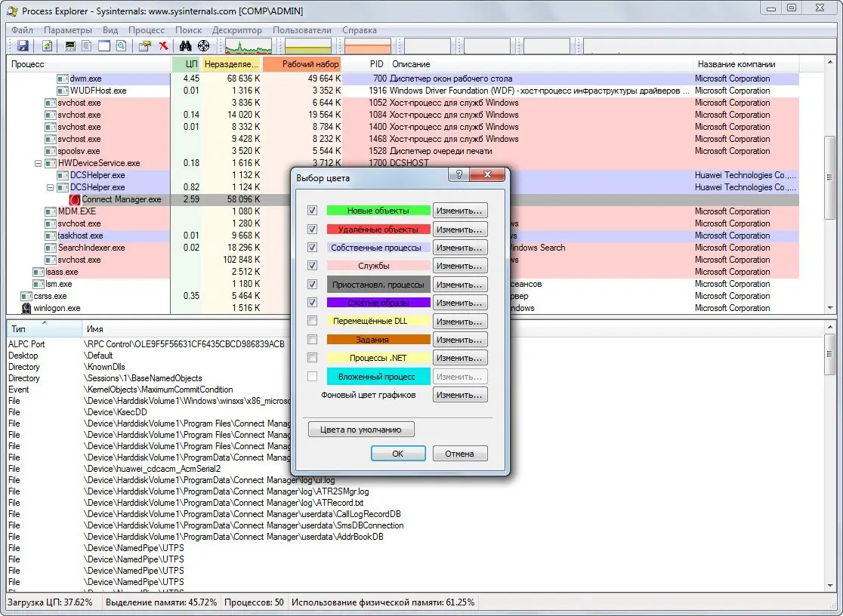The width and height of the screenshot is (843, 616).
Task: Click the winlogon.exe process icon
Action: pos(26,308)
